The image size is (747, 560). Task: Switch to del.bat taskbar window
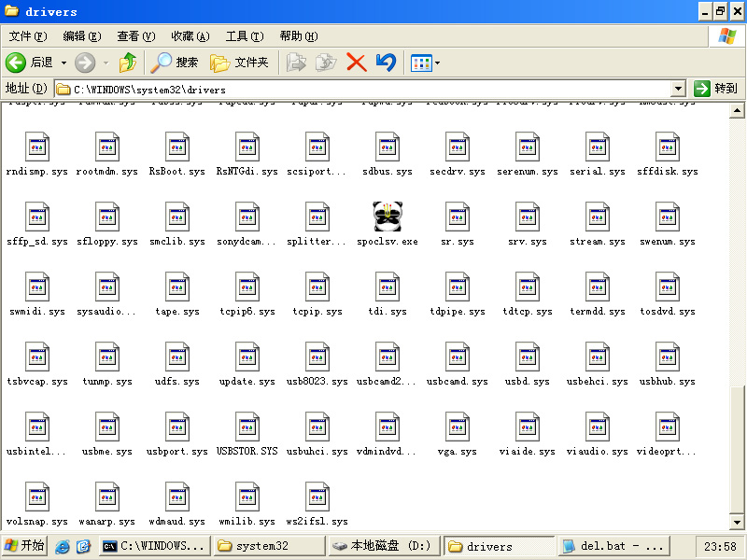(614, 546)
